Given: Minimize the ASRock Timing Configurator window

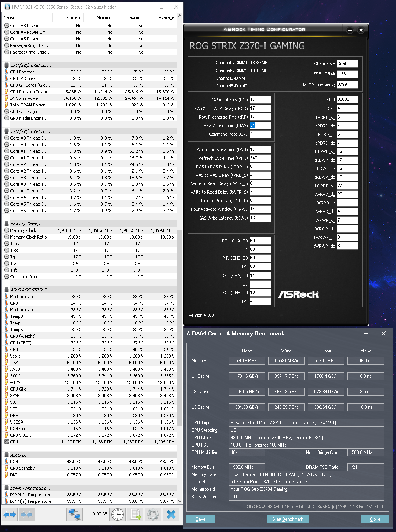Looking at the screenshot, I should (x=350, y=30).
